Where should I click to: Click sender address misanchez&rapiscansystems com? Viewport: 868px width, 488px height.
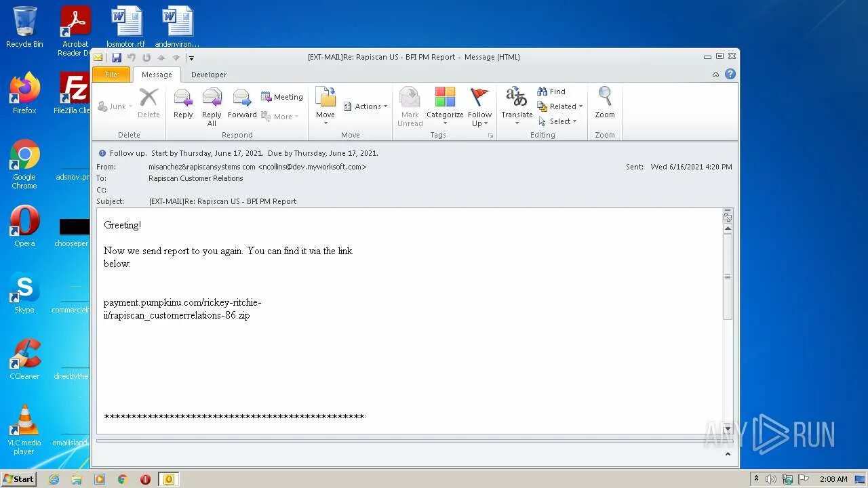pos(202,167)
